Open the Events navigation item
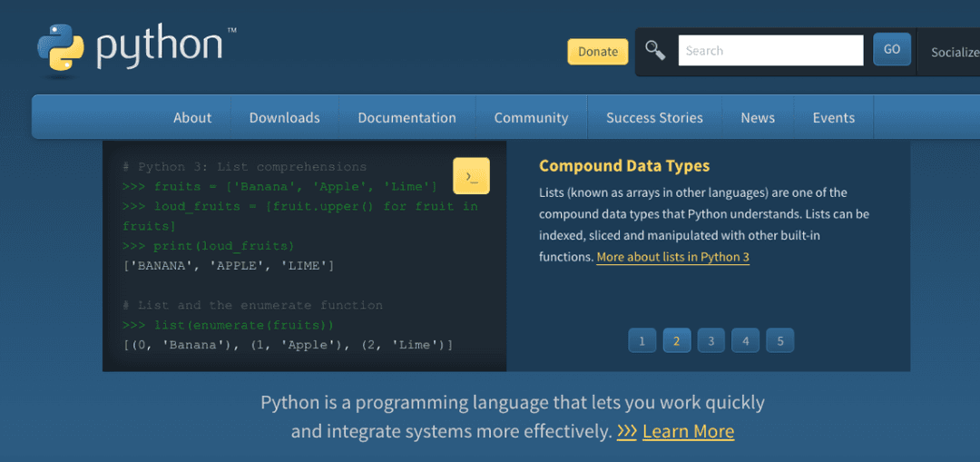The width and height of the screenshot is (980, 462). (x=833, y=118)
